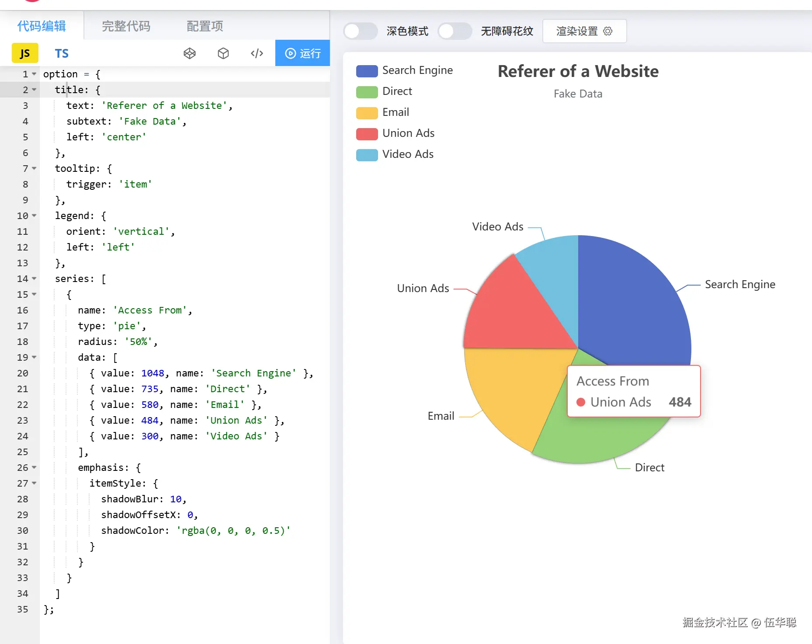
Task: Click the 'Fake Data' string in code
Action: click(149, 121)
